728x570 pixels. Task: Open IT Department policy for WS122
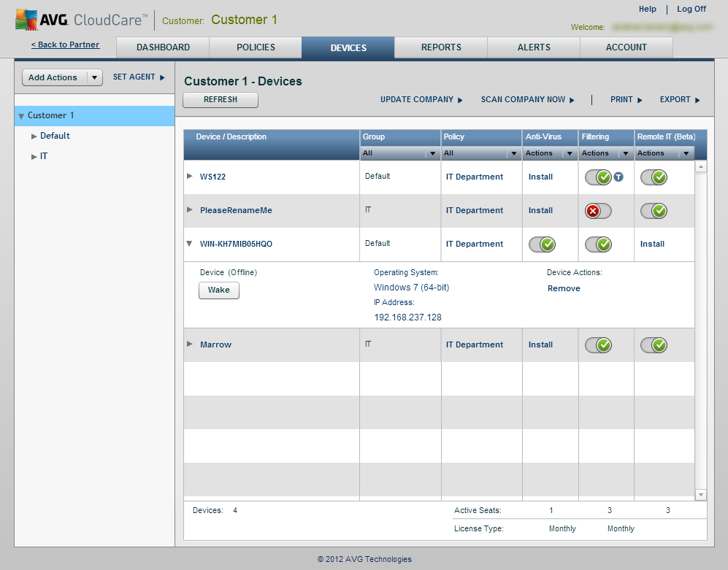pyautogui.click(x=475, y=177)
